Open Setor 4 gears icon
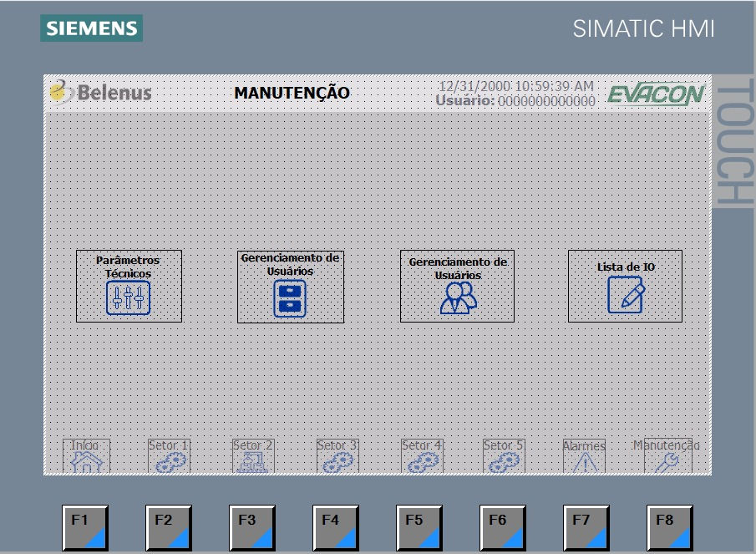Screen dimensions: 756x554 423,463
